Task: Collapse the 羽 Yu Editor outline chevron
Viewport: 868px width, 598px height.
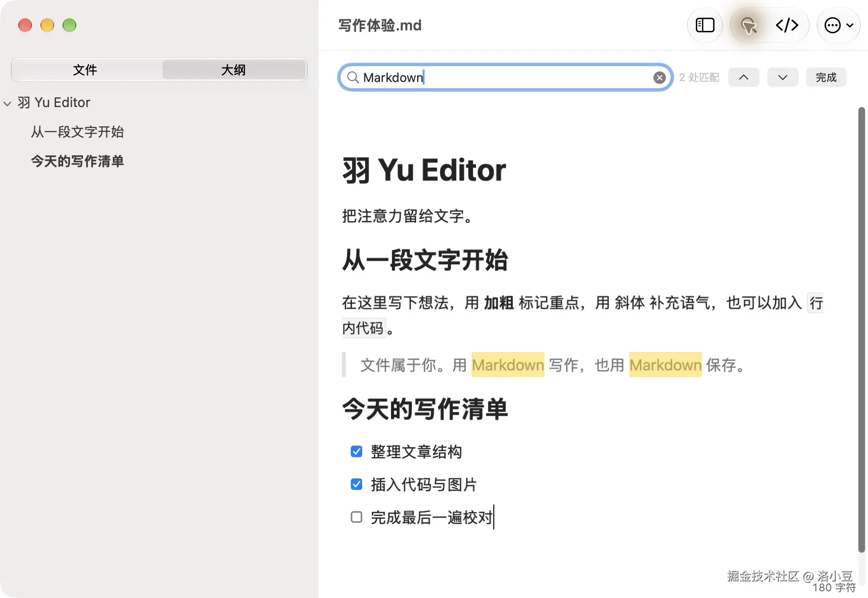Action: tap(7, 103)
